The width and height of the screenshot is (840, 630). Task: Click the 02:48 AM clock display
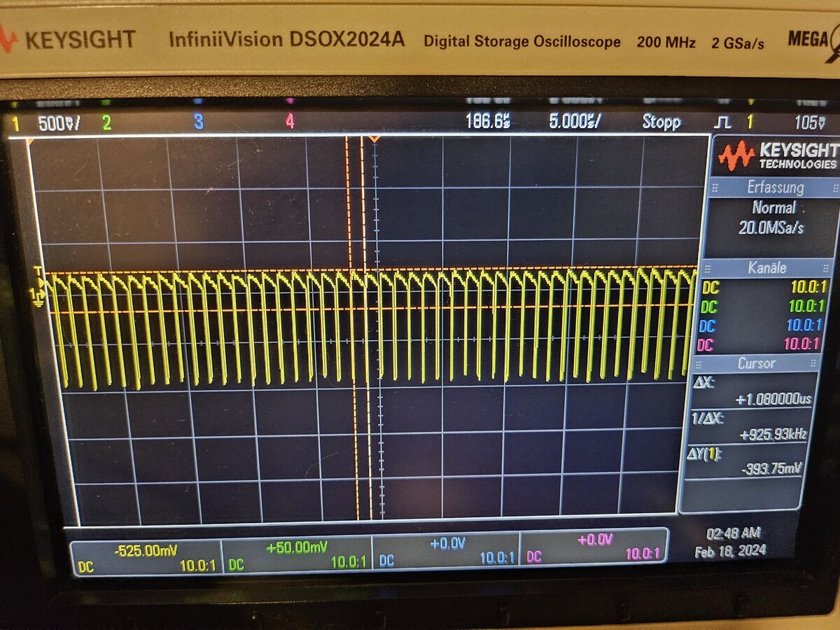click(x=733, y=534)
